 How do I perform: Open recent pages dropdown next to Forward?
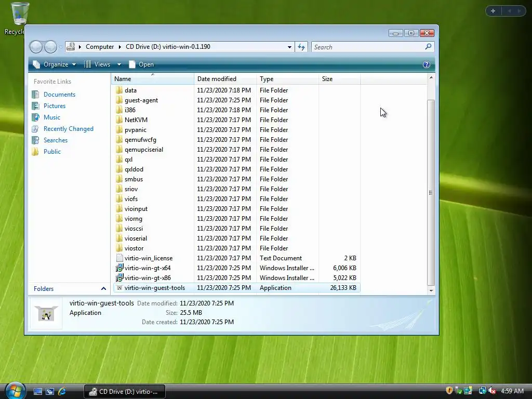point(60,47)
